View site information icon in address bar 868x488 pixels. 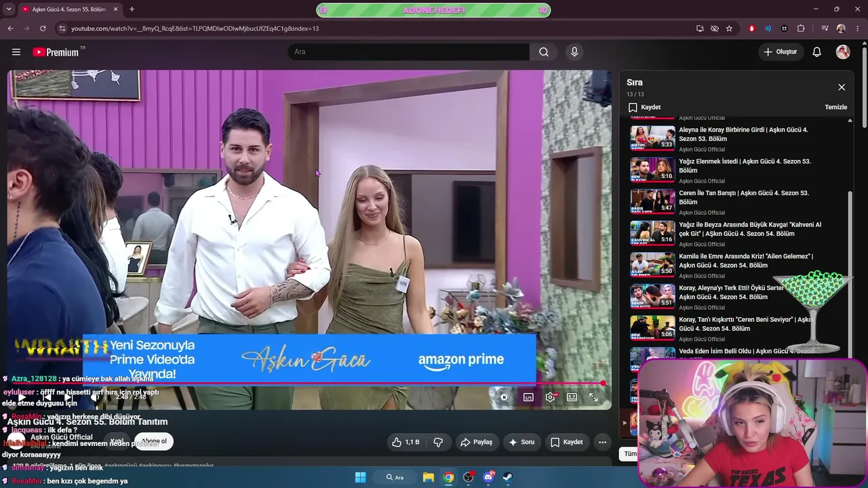pos(62,28)
